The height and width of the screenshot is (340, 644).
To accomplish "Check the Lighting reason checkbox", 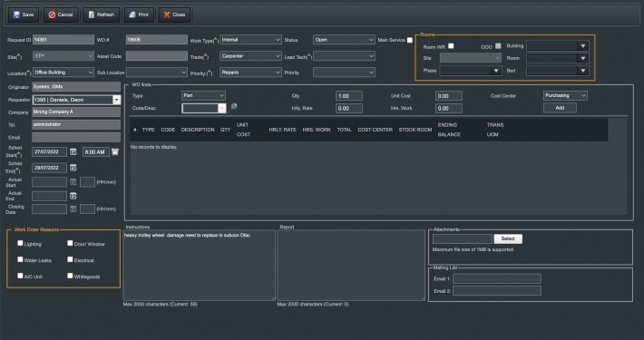I will [x=20, y=243].
